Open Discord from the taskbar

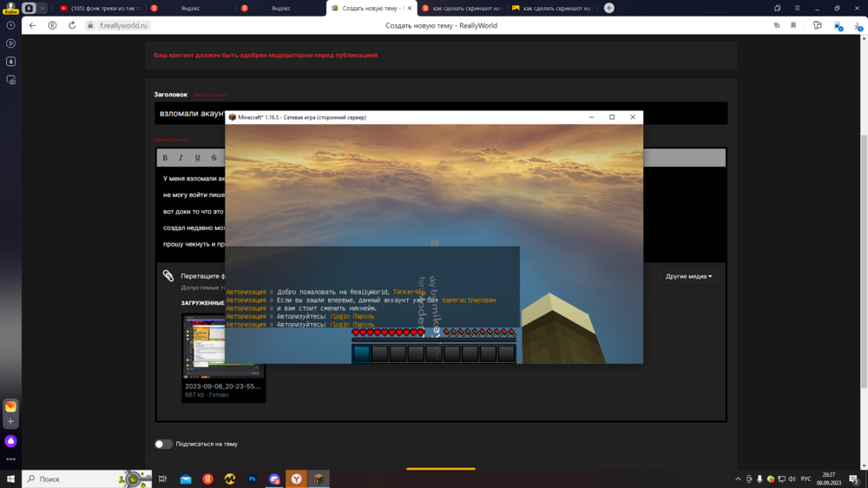[274, 479]
